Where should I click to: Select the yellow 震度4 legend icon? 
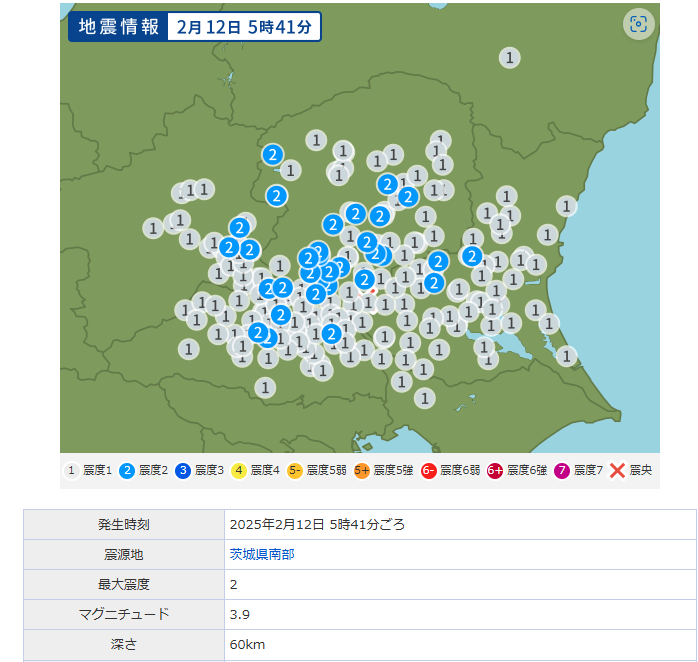tap(239, 469)
